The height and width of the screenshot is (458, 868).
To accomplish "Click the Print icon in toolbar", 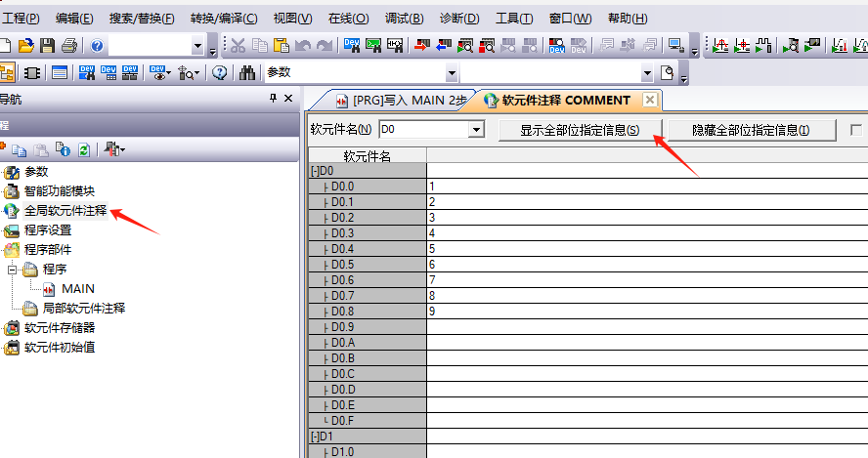I will 68,45.
